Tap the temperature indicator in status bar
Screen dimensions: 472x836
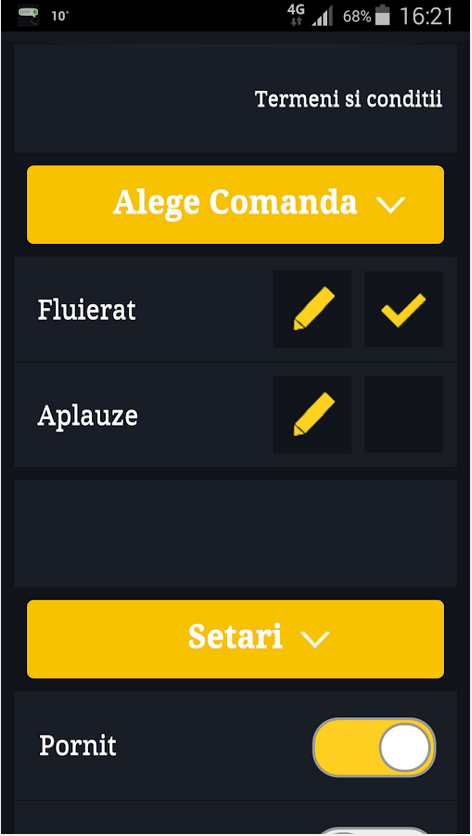click(60, 16)
